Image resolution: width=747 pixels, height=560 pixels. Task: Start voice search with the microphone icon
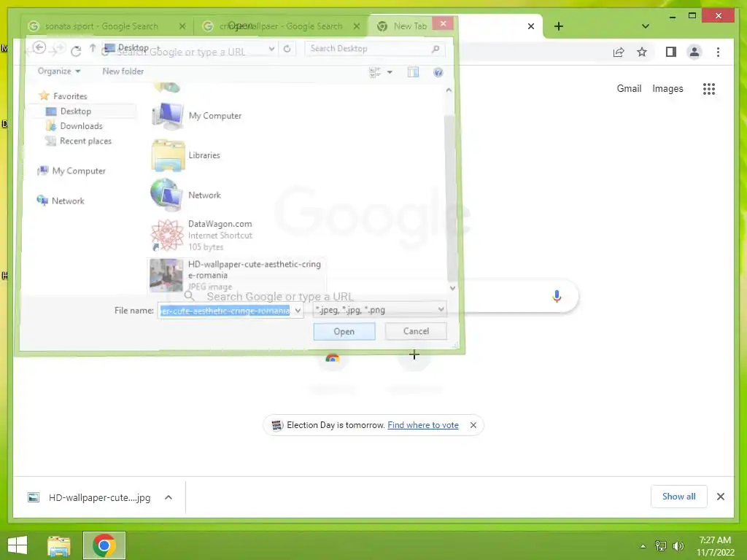[x=557, y=296]
